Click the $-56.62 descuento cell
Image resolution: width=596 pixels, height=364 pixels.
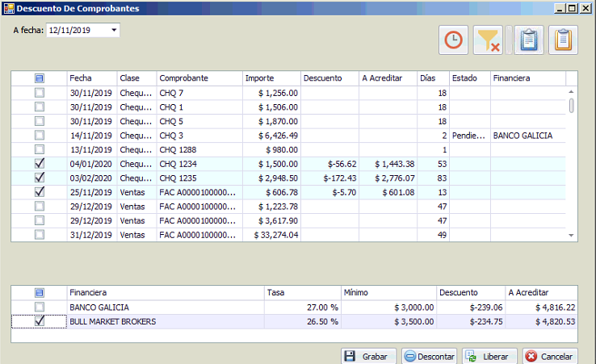coord(330,164)
